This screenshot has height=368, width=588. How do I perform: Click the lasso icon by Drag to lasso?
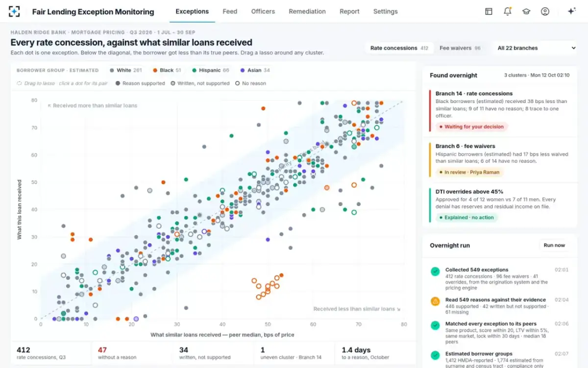[19, 83]
